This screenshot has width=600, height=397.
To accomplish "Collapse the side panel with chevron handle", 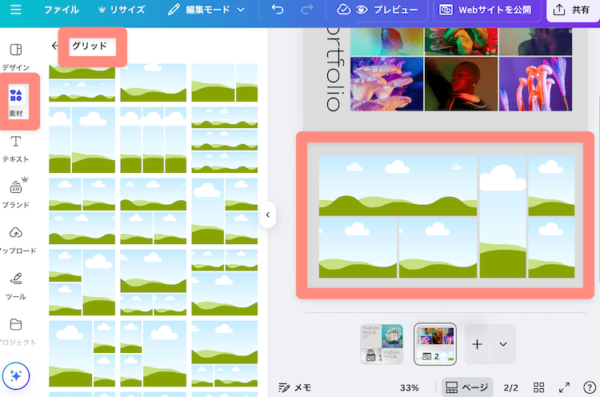I will (x=267, y=215).
